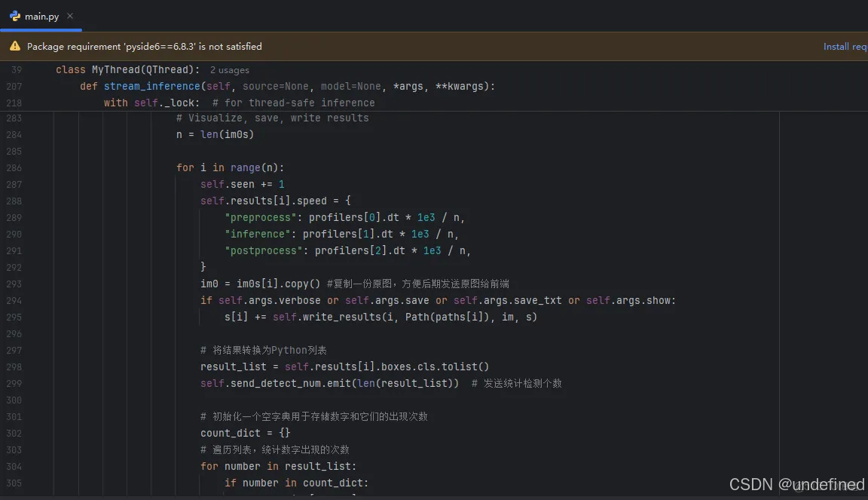Click 'n = len(im0s)' code line
The image size is (868, 500).
coord(215,134)
